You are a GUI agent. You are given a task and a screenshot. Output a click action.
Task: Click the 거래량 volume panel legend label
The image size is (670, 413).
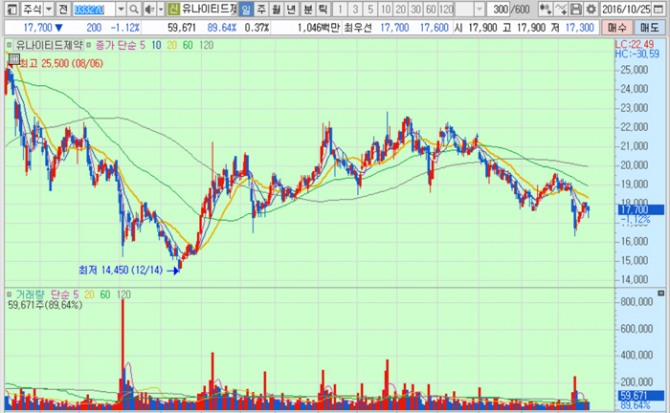tap(30, 295)
